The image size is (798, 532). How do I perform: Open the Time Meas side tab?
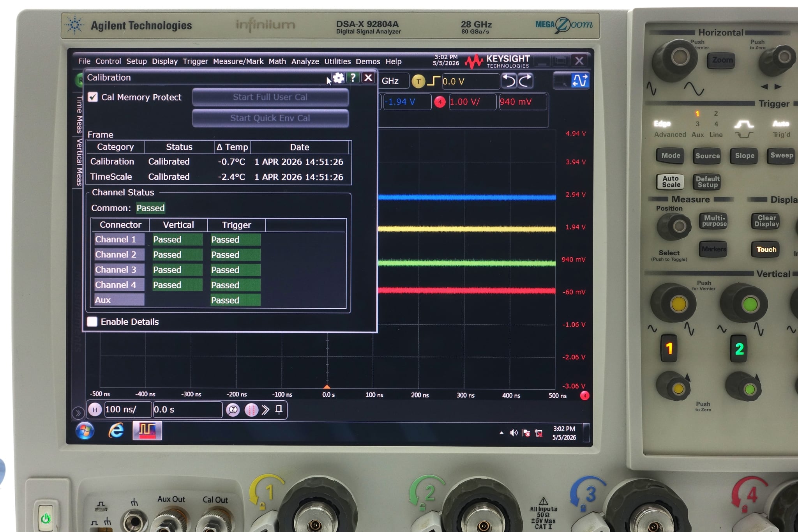pyautogui.click(x=79, y=114)
